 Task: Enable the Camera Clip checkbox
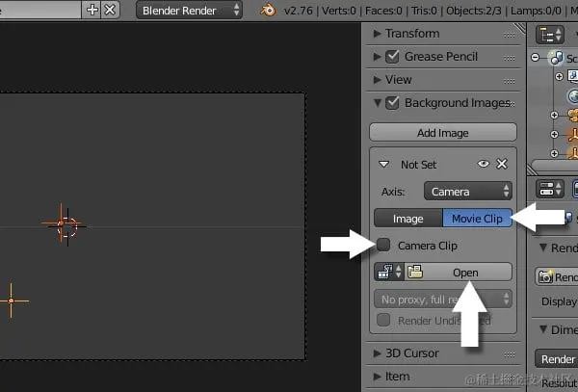(383, 245)
